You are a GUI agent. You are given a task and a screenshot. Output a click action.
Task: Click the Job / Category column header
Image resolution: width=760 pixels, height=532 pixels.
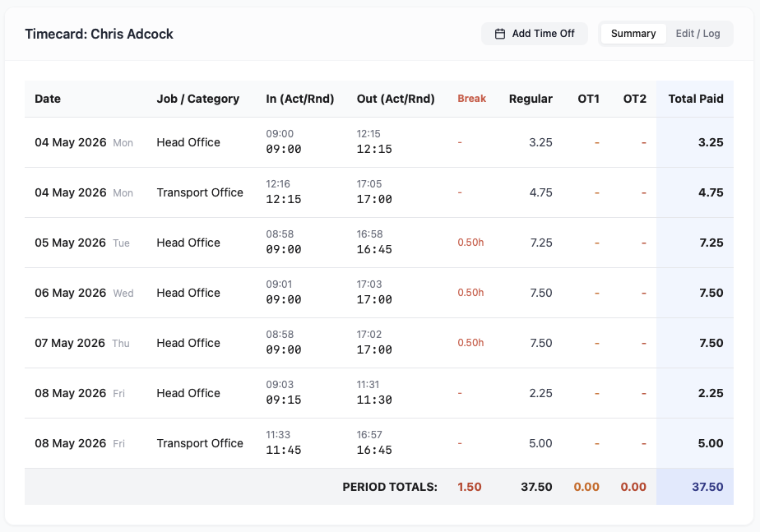click(x=197, y=99)
